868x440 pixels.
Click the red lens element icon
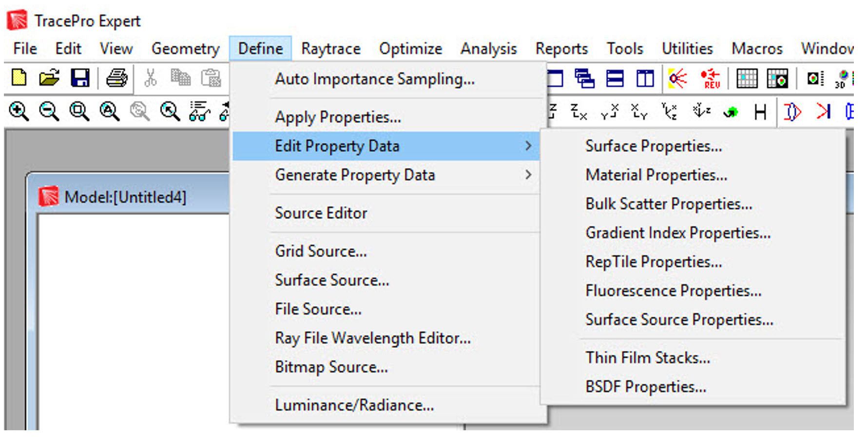792,112
